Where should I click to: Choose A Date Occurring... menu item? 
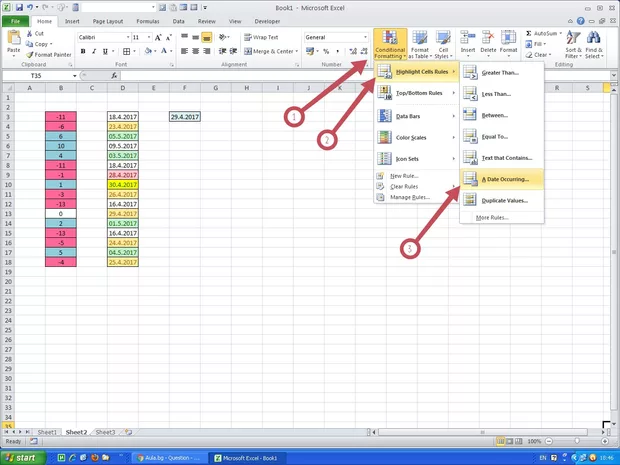point(503,179)
